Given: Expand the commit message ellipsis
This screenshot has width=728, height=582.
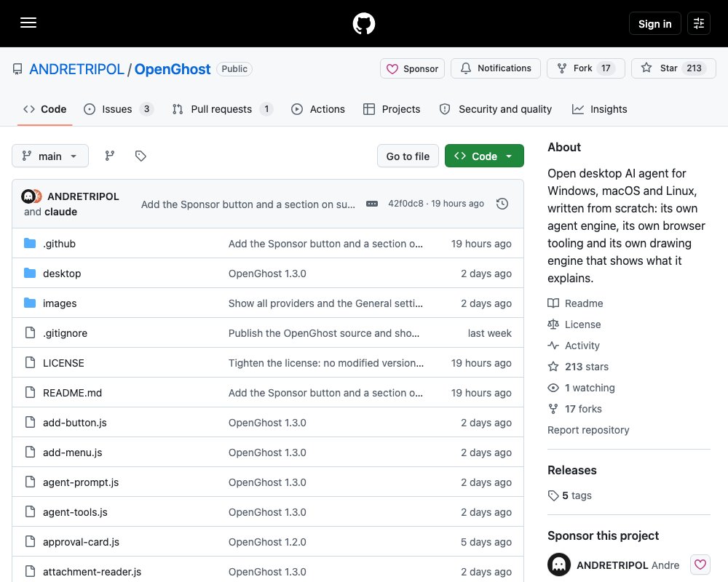Looking at the screenshot, I should click(372, 204).
